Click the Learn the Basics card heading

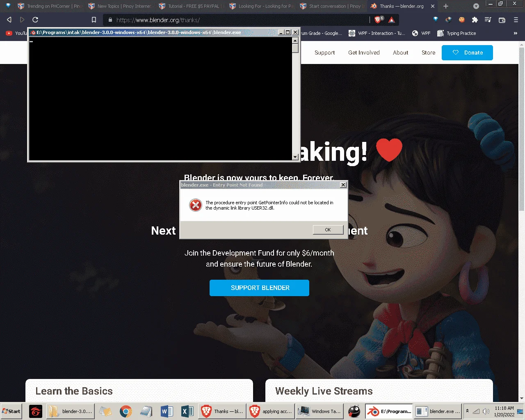click(74, 391)
